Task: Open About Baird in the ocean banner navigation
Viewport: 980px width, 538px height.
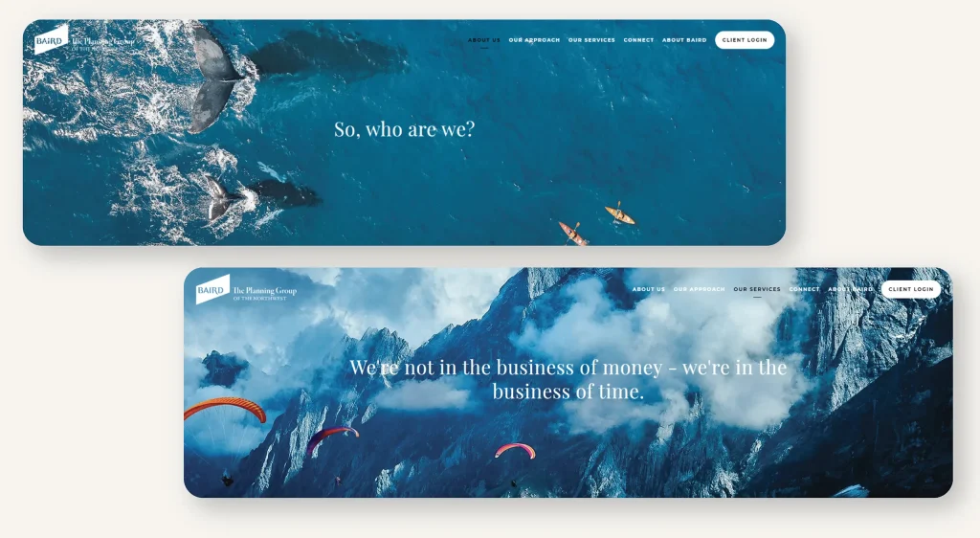Action: click(x=683, y=40)
